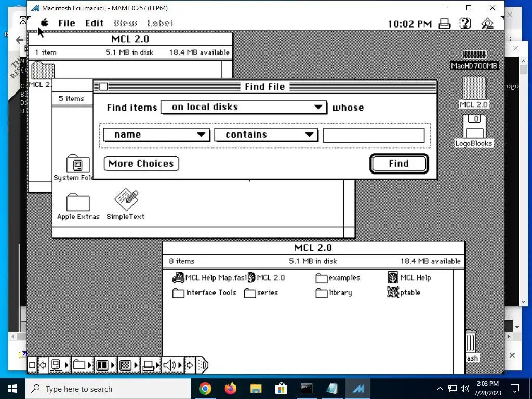This screenshot has height=399, width=532.
Task: Click the More Choices button
Action: pos(141,164)
